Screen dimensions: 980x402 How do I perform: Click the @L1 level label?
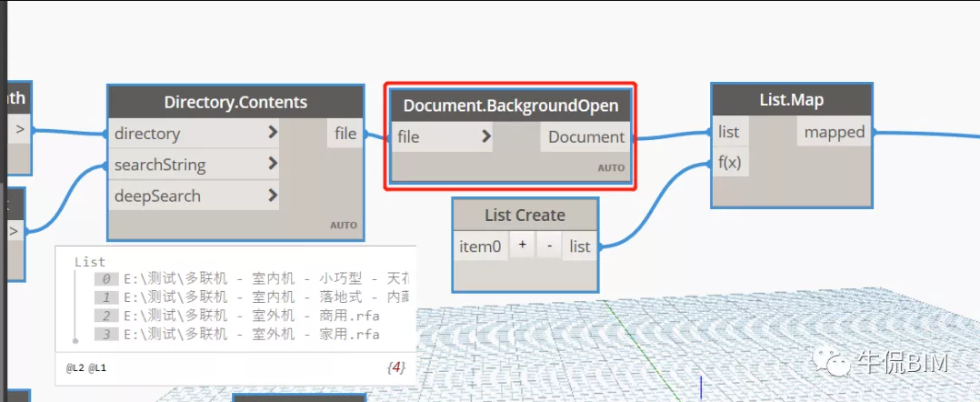(x=97, y=368)
